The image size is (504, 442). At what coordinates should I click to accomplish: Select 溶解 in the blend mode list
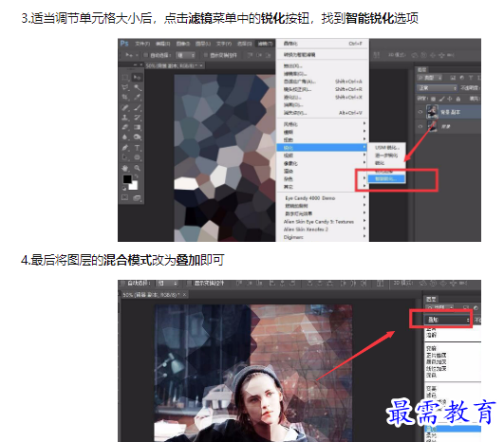[431, 335]
